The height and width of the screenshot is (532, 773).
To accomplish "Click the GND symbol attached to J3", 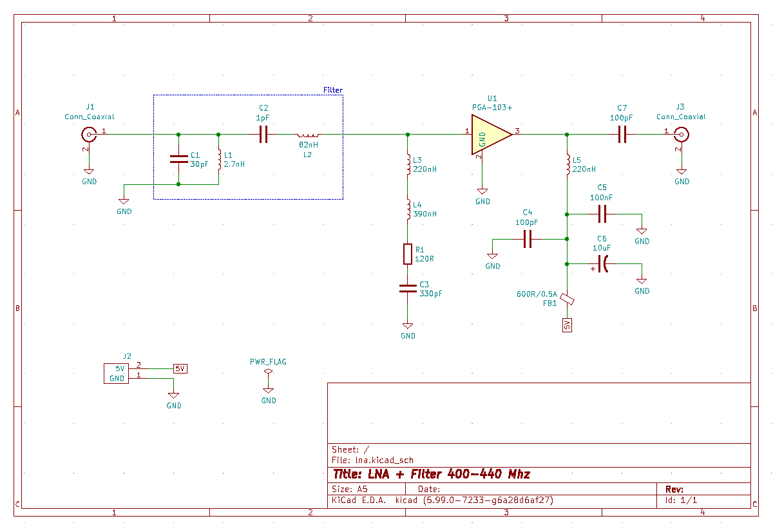I will 682,176.
